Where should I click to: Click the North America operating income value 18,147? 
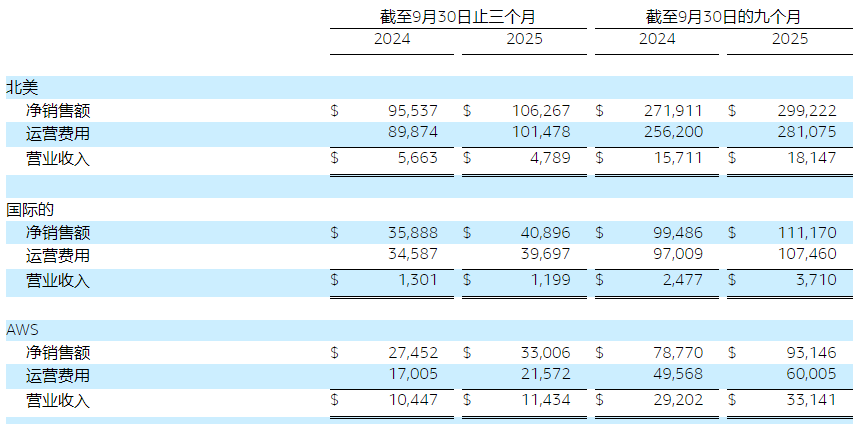point(806,158)
